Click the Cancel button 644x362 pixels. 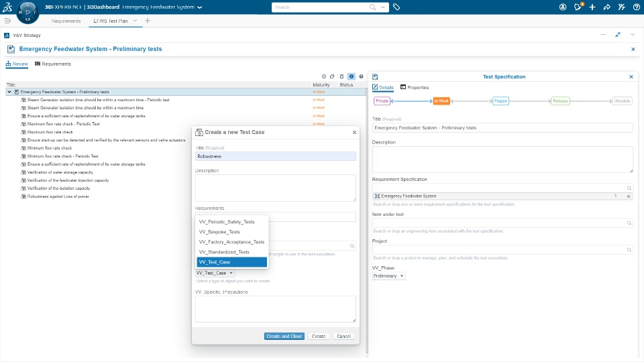[343, 336]
